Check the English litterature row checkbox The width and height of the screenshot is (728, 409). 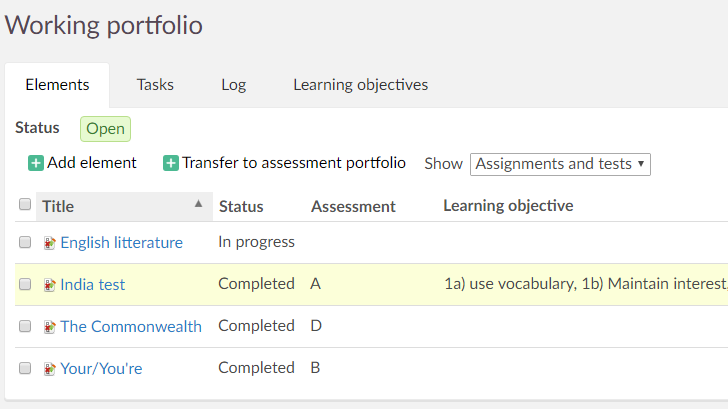pyautogui.click(x=25, y=242)
